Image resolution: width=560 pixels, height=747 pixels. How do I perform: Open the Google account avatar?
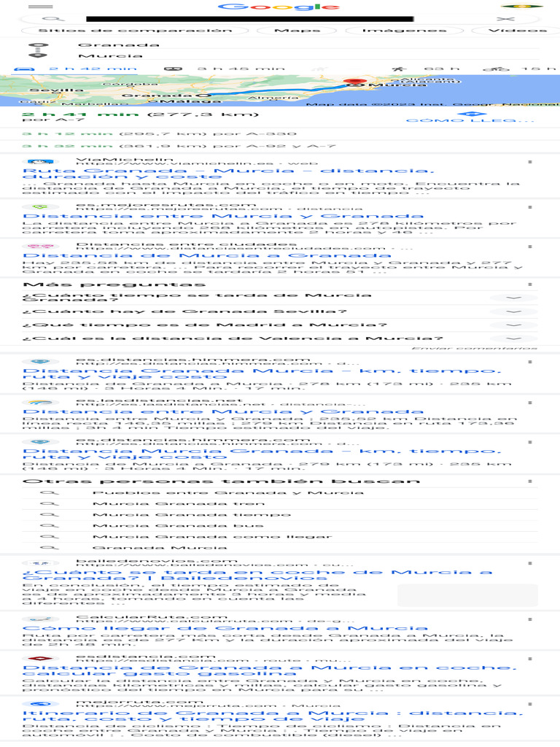click(x=522, y=7)
